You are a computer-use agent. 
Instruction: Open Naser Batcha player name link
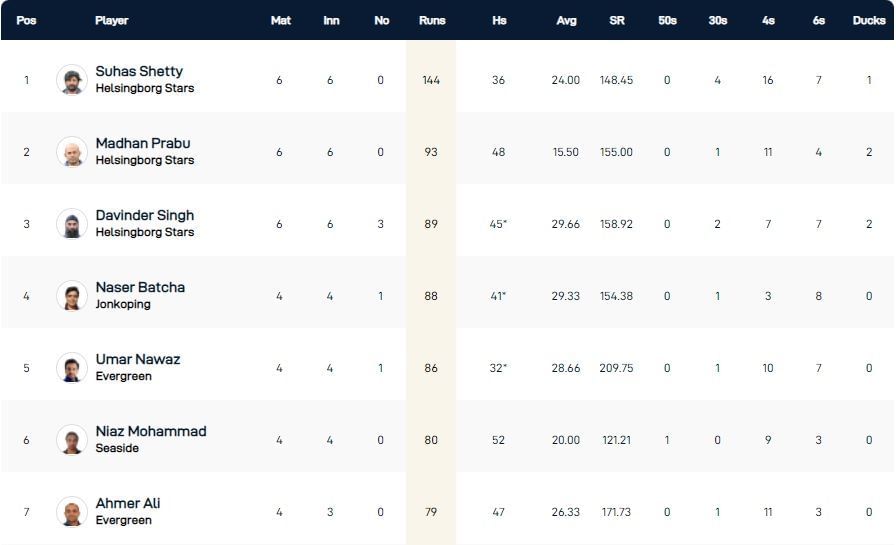[140, 287]
